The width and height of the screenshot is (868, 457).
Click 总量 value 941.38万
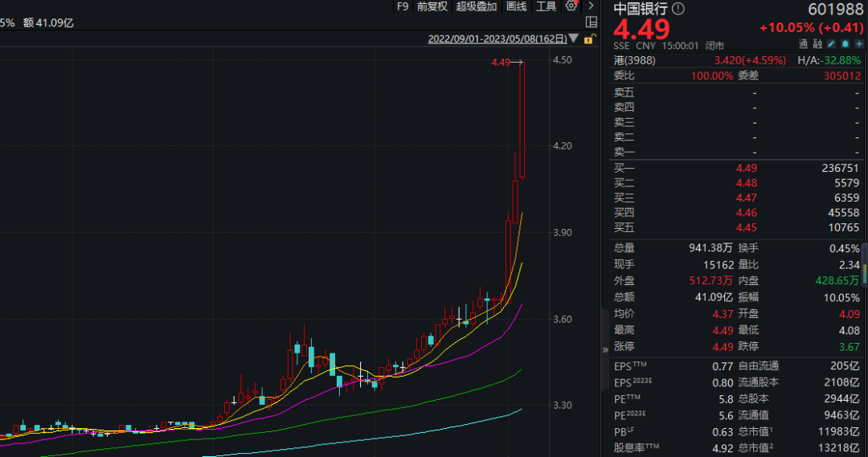(x=710, y=248)
